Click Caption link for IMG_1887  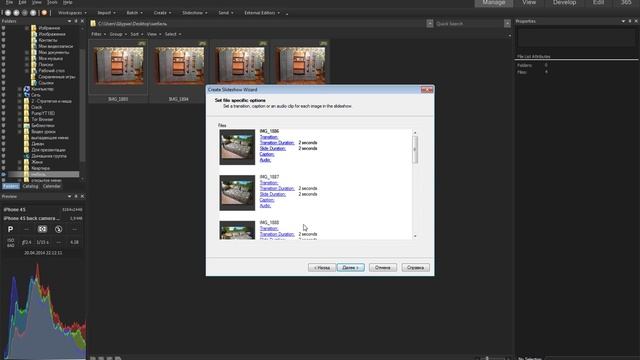click(267, 200)
